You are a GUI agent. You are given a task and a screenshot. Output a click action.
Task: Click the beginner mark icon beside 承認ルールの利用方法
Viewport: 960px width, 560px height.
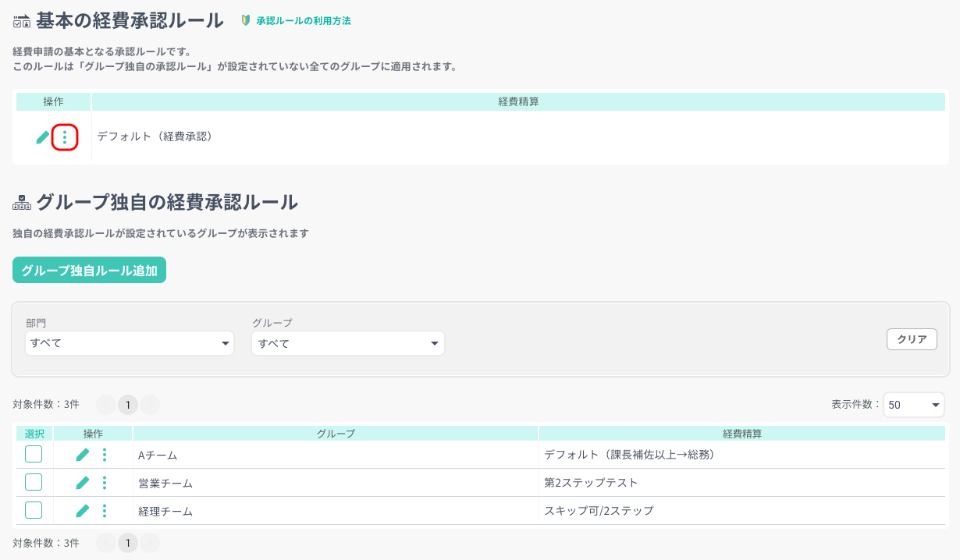[x=245, y=21]
